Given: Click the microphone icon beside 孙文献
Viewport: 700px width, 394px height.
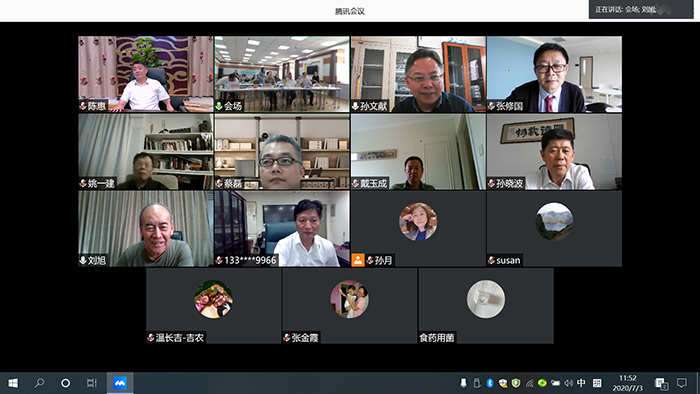Looking at the screenshot, I should pyautogui.click(x=355, y=106).
